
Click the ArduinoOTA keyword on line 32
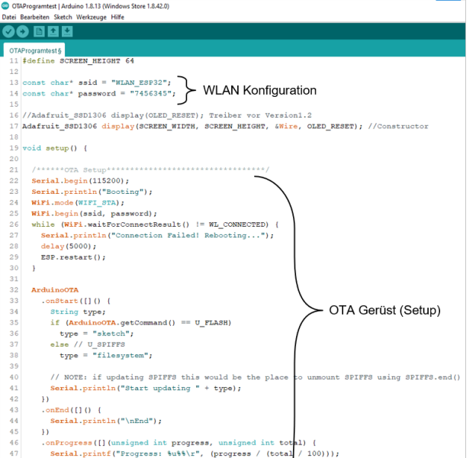tap(54, 290)
